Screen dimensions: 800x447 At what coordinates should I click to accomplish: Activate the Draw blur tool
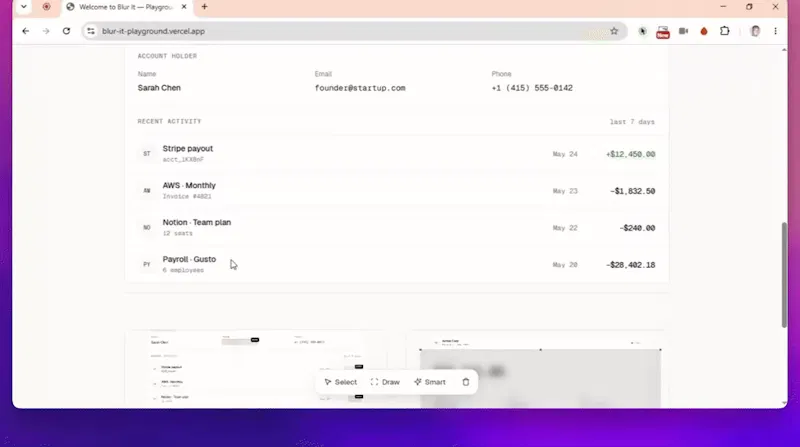385,382
